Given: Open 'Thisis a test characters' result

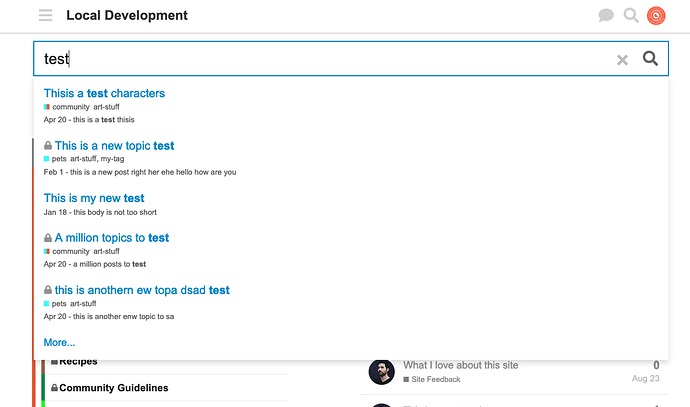Looking at the screenshot, I should coord(104,93).
